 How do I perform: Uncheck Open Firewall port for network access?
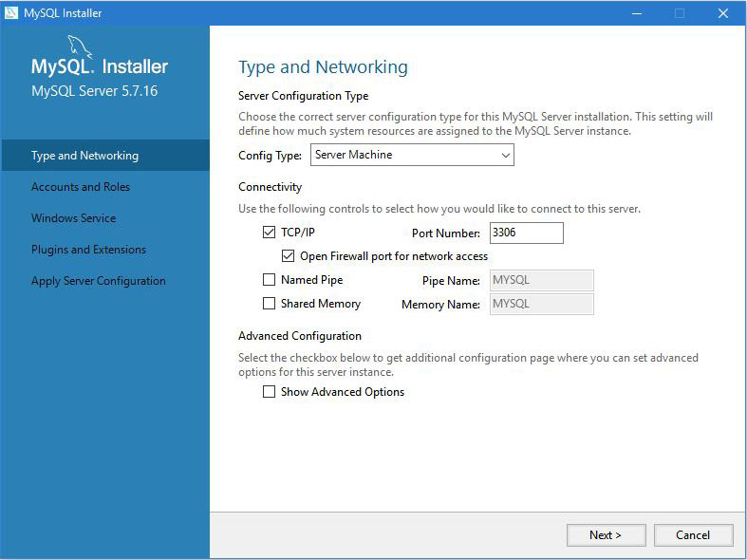(288, 256)
